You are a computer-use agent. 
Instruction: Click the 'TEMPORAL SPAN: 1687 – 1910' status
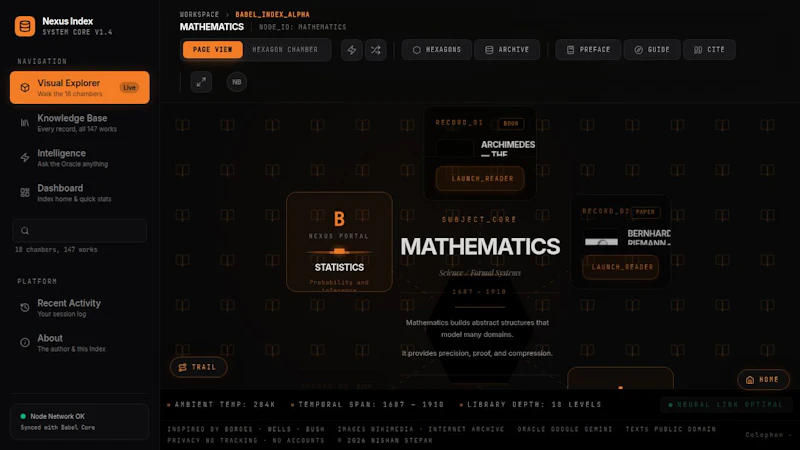(x=367, y=404)
